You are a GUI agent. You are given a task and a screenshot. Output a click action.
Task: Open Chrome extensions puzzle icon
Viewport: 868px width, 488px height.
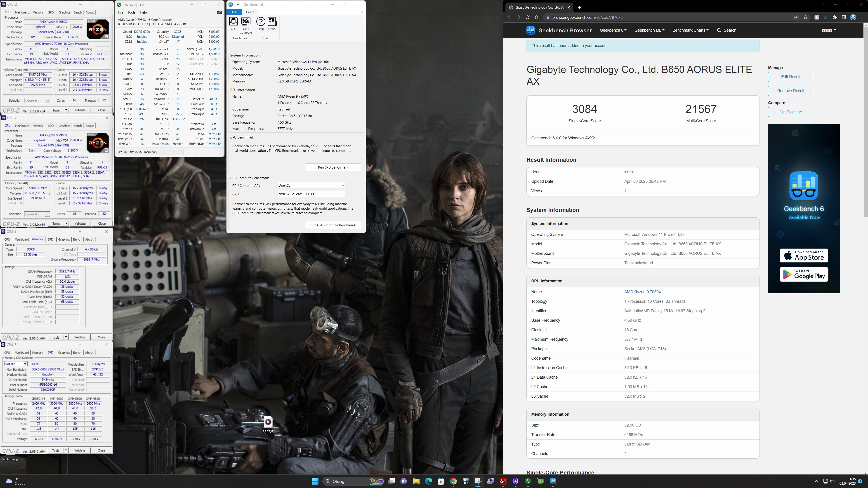click(x=835, y=18)
